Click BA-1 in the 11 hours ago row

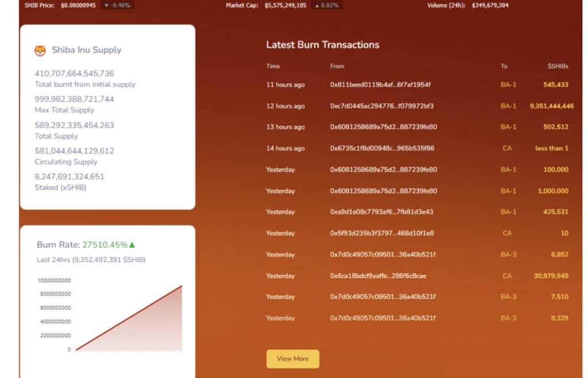pyautogui.click(x=509, y=85)
